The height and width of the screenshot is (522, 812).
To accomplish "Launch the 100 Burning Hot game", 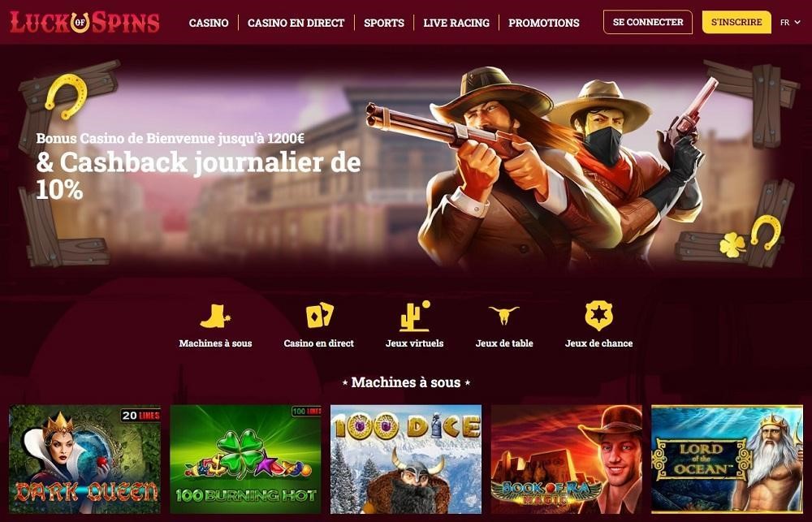I will pos(245,459).
